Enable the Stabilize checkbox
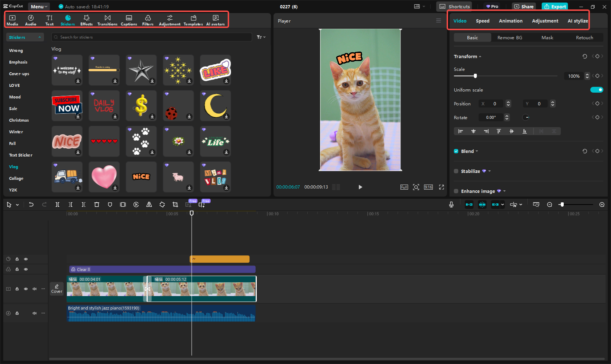Viewport: 611px width, 364px height. coord(456,171)
